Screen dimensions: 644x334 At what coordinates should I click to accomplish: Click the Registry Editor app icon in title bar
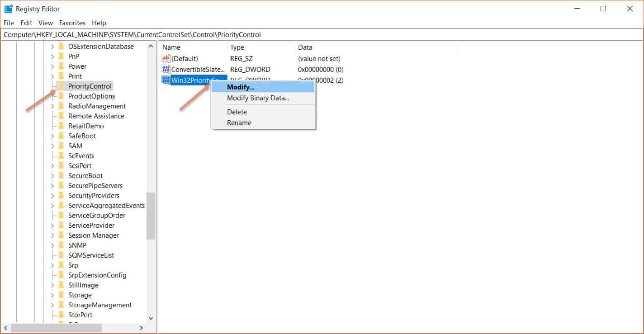(8, 9)
